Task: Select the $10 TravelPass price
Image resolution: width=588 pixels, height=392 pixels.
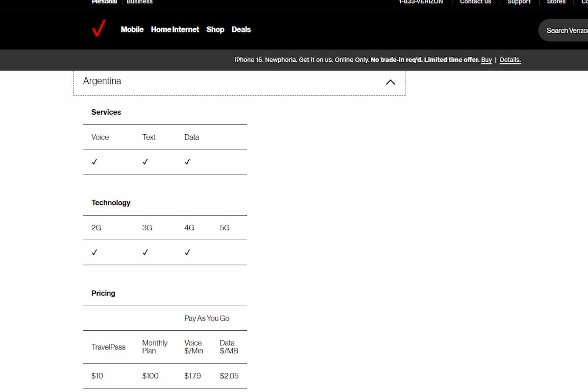Action: 97,376
